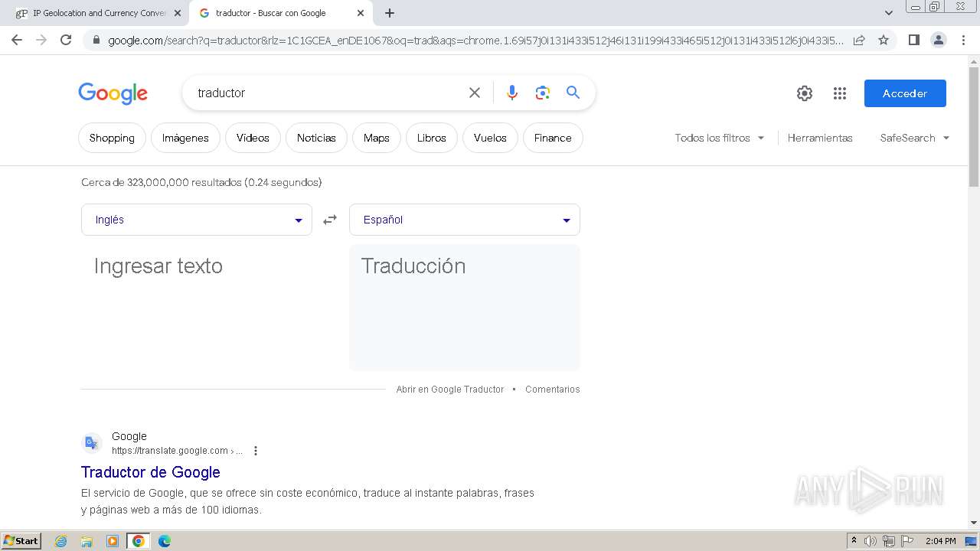
Task: Open Traductor de Google result
Action: (x=151, y=472)
